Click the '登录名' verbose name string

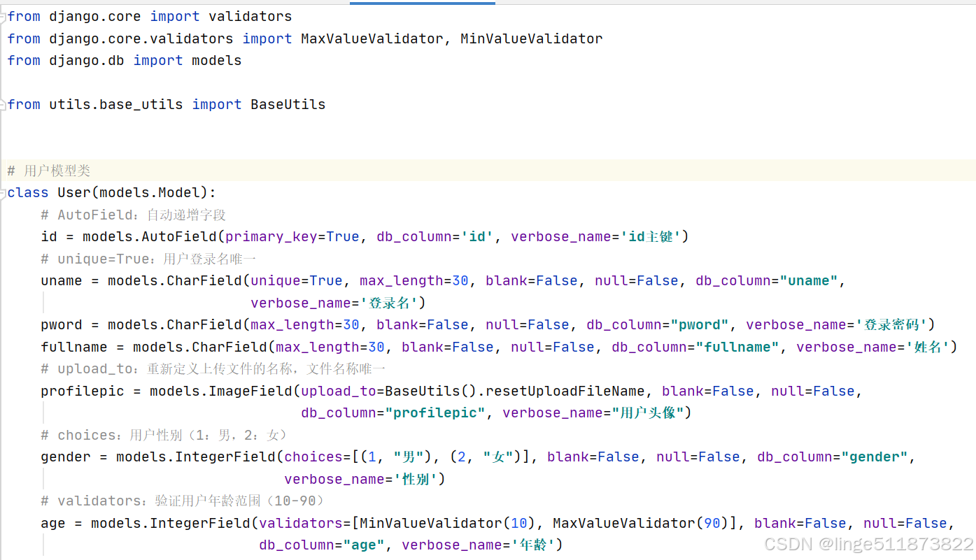coord(388,303)
